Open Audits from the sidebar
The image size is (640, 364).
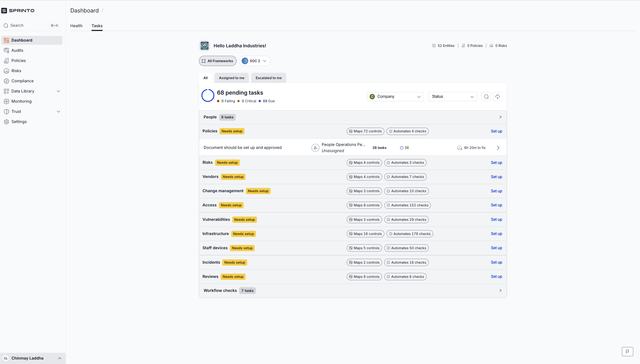pyautogui.click(x=17, y=50)
